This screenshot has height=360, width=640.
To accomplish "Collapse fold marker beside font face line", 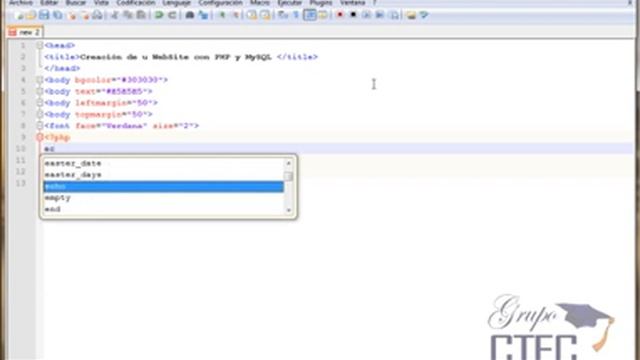I will [x=40, y=125].
